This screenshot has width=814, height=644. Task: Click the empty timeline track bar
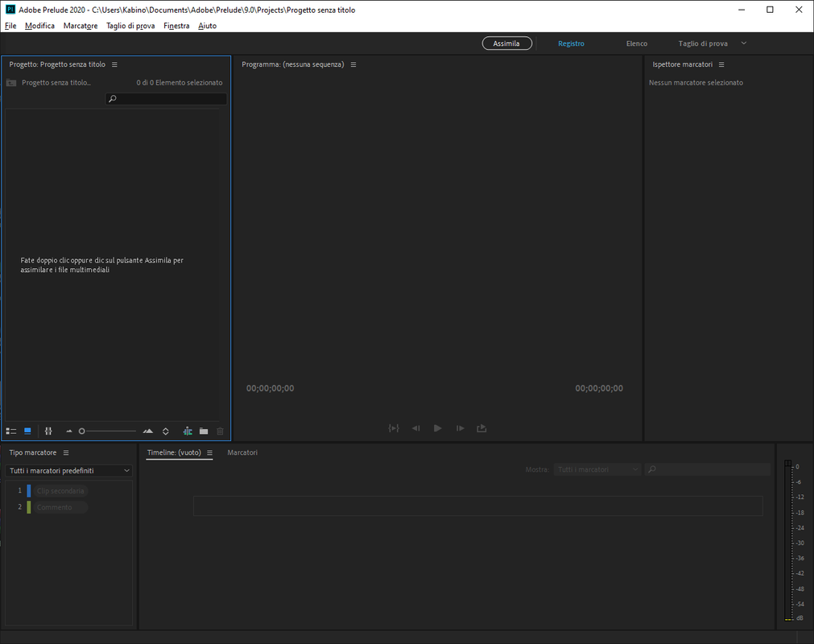tap(478, 506)
